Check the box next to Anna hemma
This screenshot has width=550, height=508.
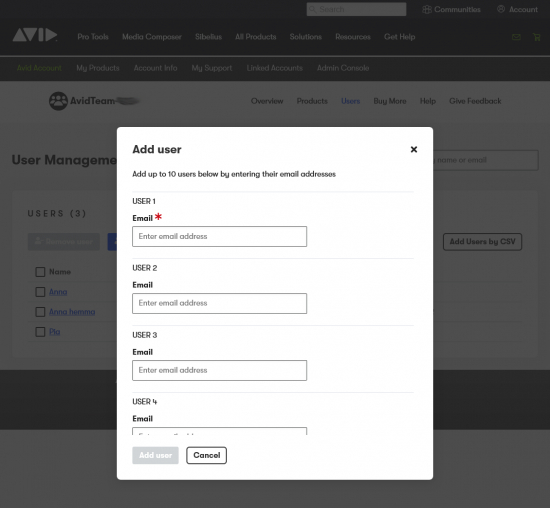(x=40, y=312)
